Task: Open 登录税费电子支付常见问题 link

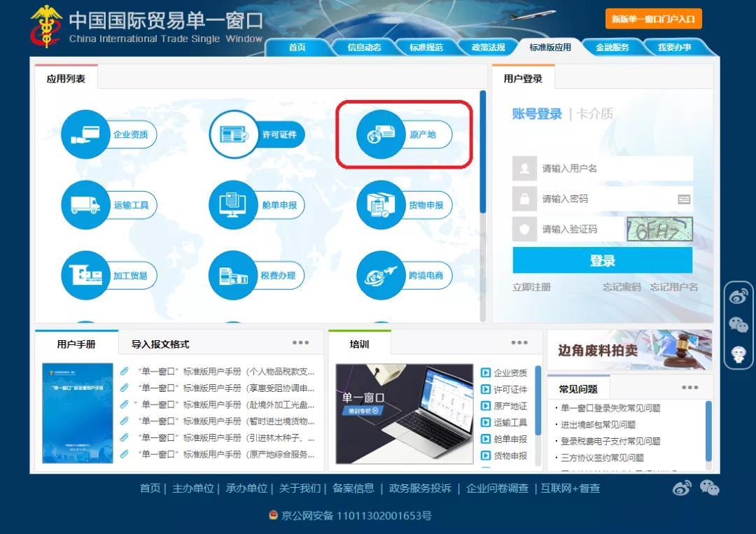Action: click(x=610, y=441)
